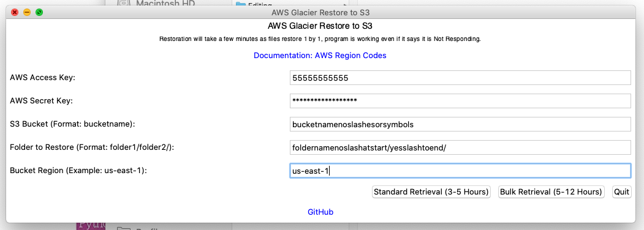This screenshot has width=644, height=230.
Task: Start Standard Retrieval (3-5 Hours)
Action: click(x=431, y=192)
